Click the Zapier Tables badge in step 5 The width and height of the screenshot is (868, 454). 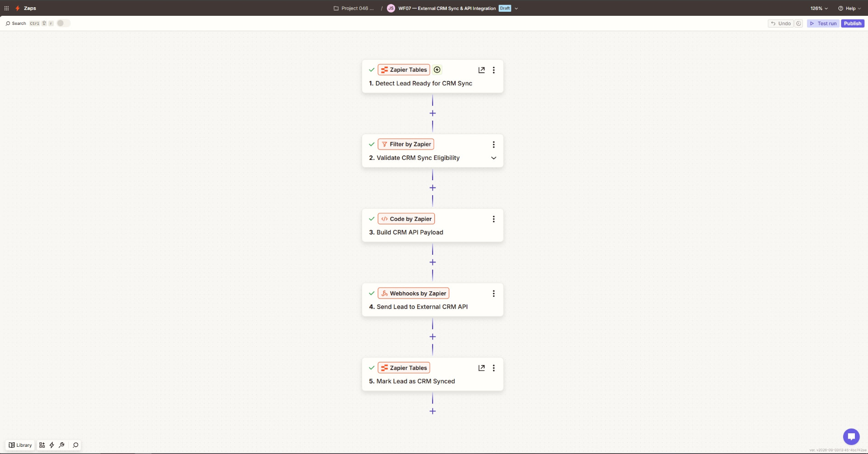pos(404,368)
